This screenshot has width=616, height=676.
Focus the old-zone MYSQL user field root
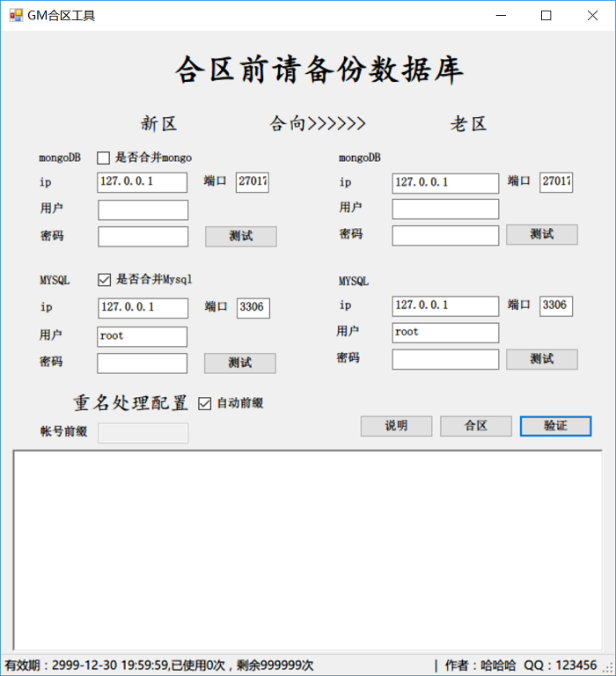[x=446, y=333]
